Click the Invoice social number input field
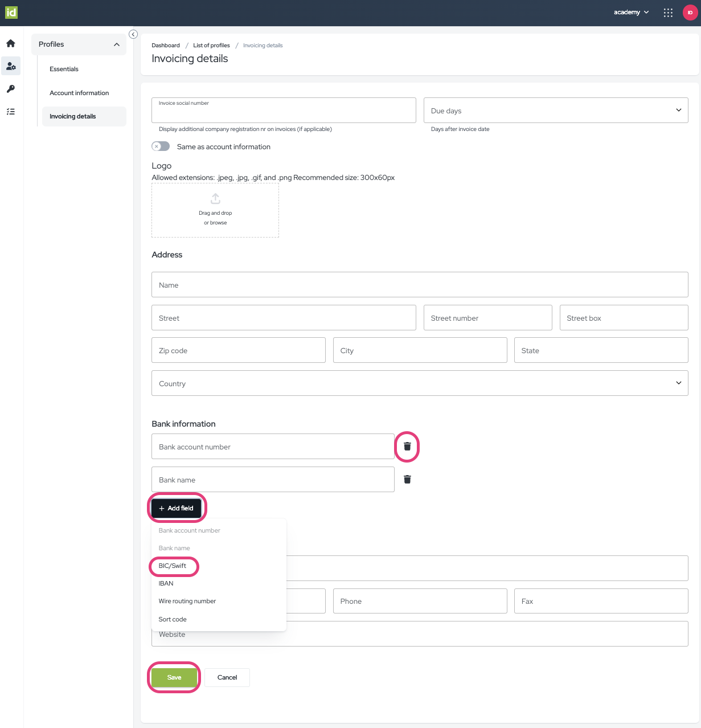The image size is (701, 728). [x=283, y=110]
